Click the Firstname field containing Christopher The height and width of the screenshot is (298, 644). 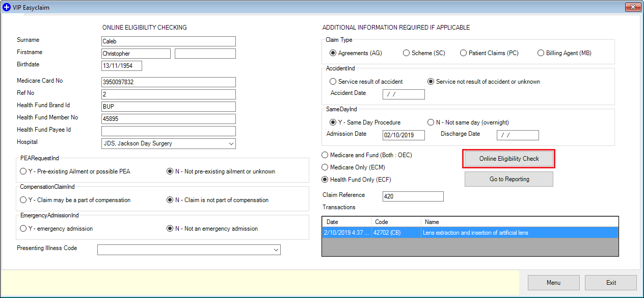136,54
